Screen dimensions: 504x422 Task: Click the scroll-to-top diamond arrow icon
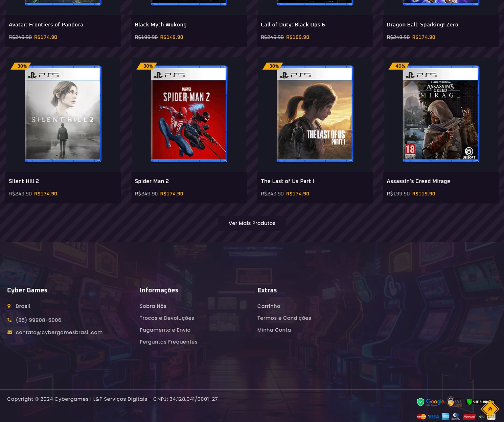pyautogui.click(x=490, y=409)
